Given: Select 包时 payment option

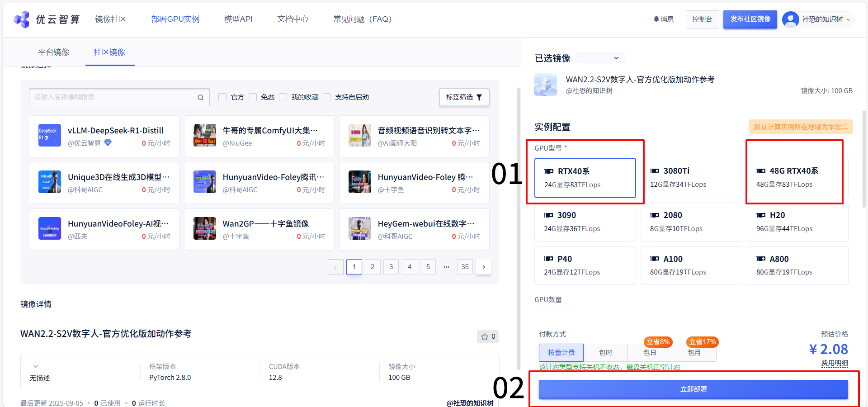Looking at the screenshot, I should pos(605,353).
